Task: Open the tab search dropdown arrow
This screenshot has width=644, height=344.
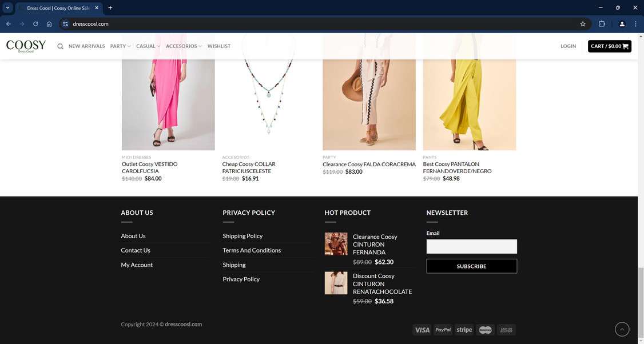Action: (x=7, y=8)
